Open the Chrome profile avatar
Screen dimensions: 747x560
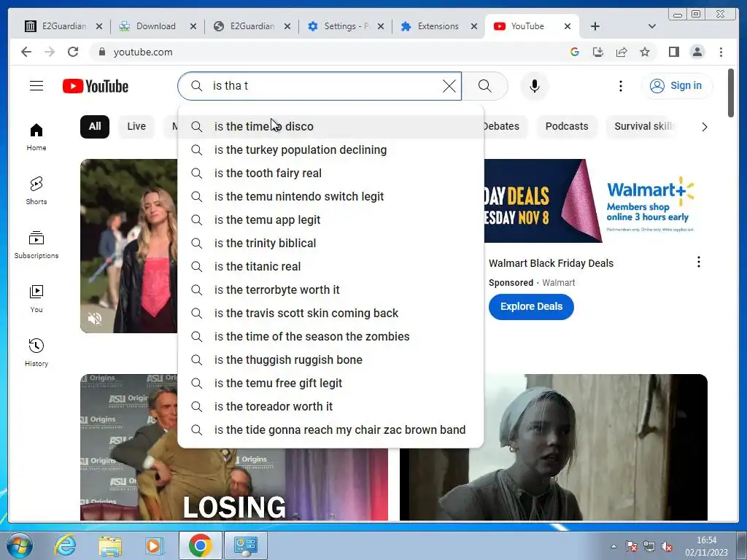coord(697,52)
